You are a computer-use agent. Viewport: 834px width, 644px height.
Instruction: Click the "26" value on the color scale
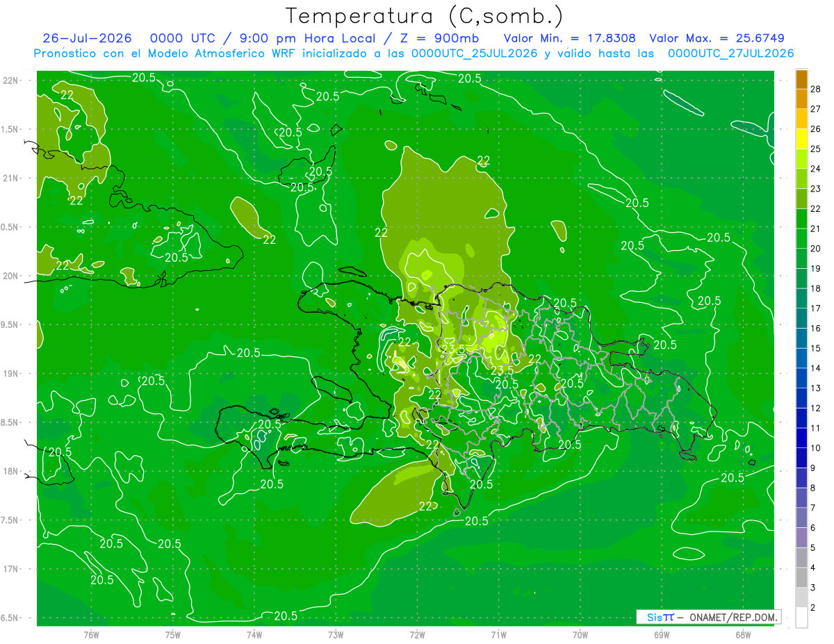[816, 129]
